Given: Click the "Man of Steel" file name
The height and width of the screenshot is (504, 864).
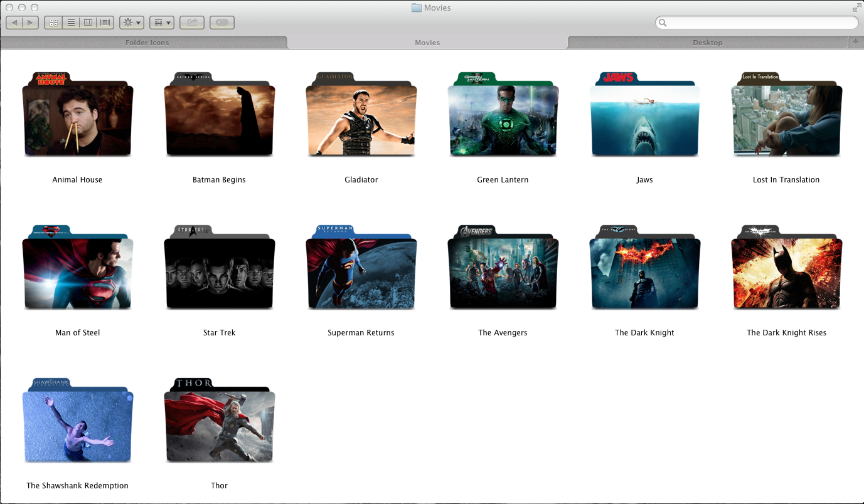Looking at the screenshot, I should click(x=78, y=333).
